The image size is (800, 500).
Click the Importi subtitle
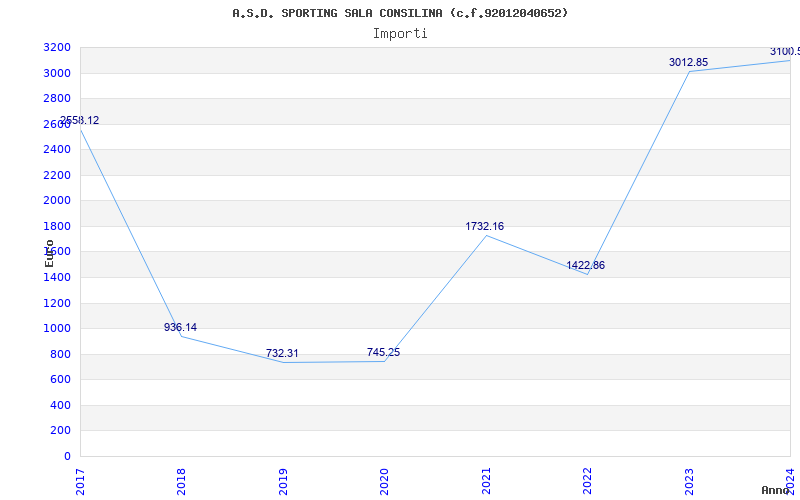[x=400, y=34]
